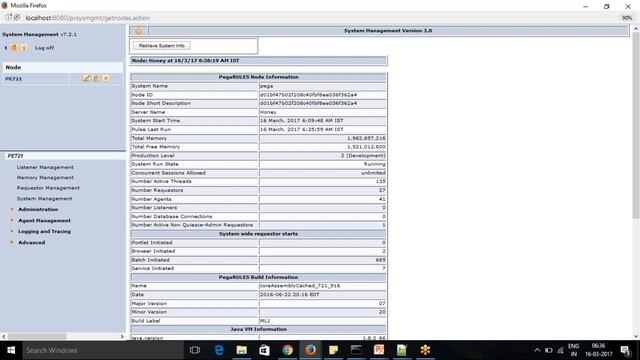Click the 'Number Requestors' label
Viewport: 640px width, 360px height.
click(x=157, y=190)
